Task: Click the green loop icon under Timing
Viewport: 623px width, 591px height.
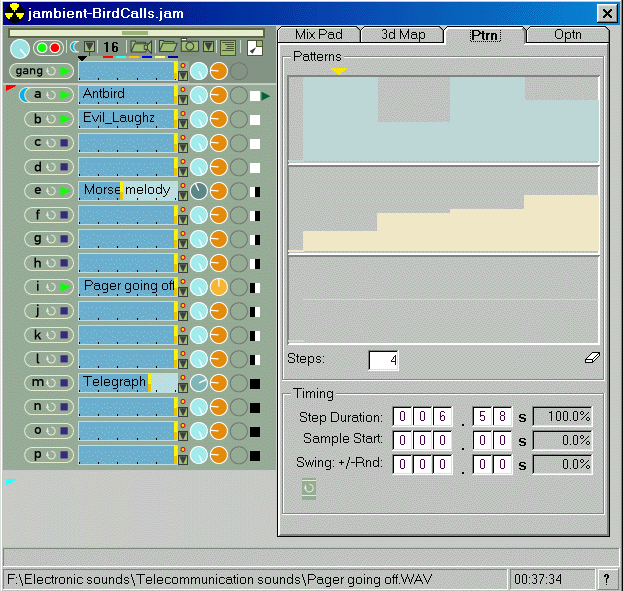Action: (x=309, y=487)
